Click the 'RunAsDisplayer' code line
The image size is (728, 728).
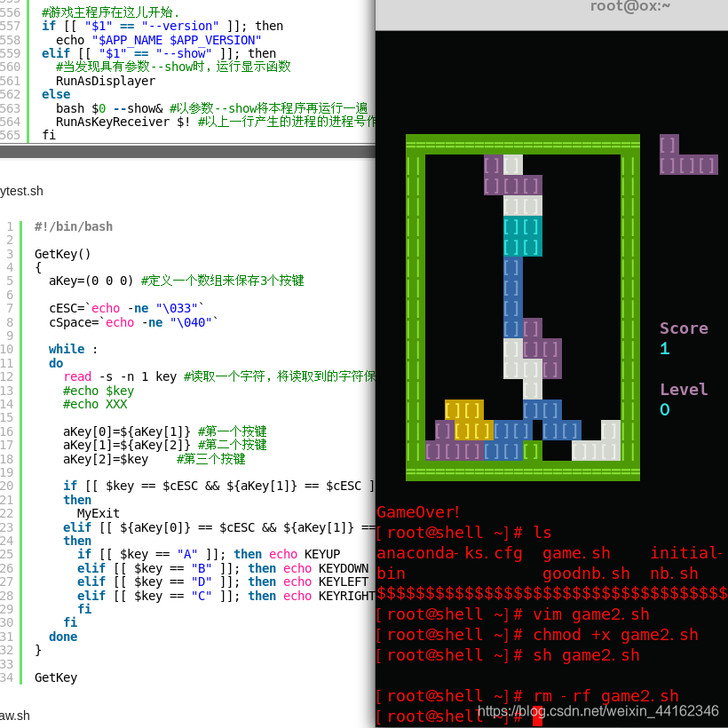[x=106, y=81]
